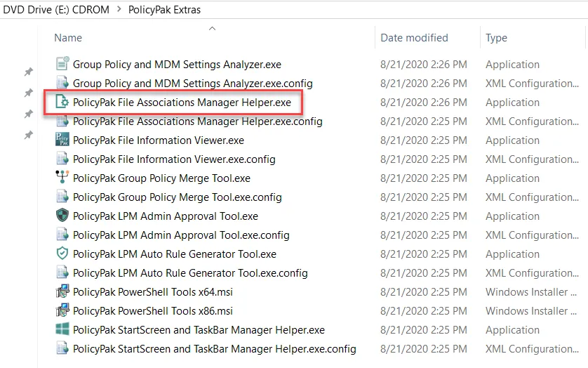Click the Group Policy and MDM Settings Analyzer.exe icon

coord(62,63)
